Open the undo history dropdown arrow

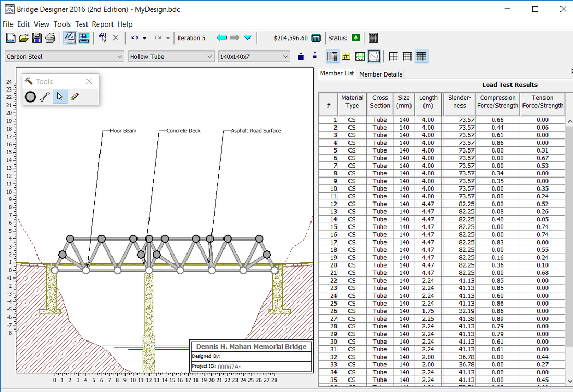[x=145, y=38]
